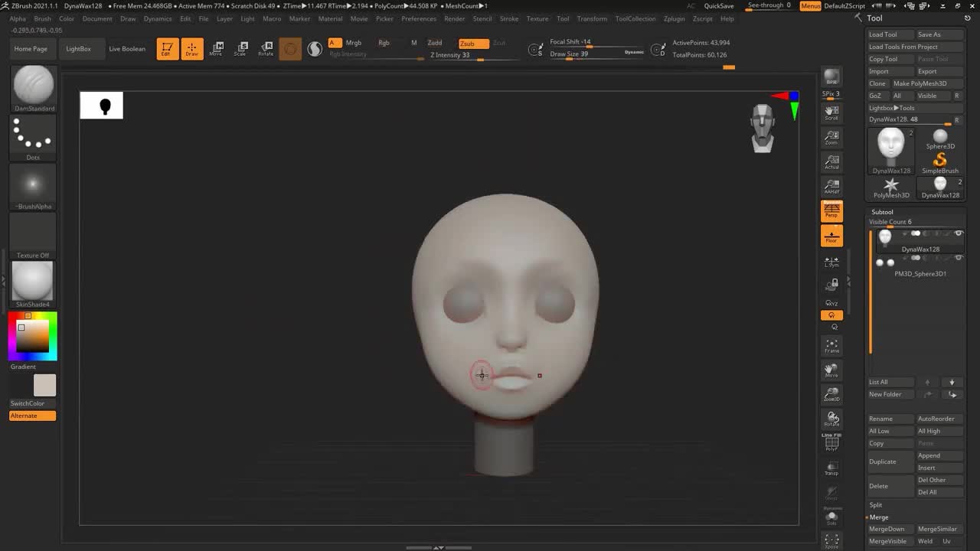Open the SkinShade4 material selector
The image size is (980, 551).
pos(34,285)
